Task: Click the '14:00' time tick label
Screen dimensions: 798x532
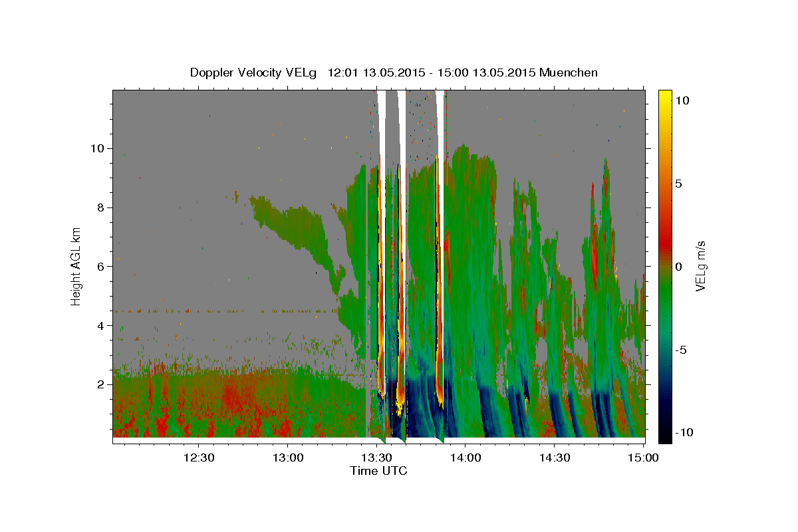Action: [465, 458]
